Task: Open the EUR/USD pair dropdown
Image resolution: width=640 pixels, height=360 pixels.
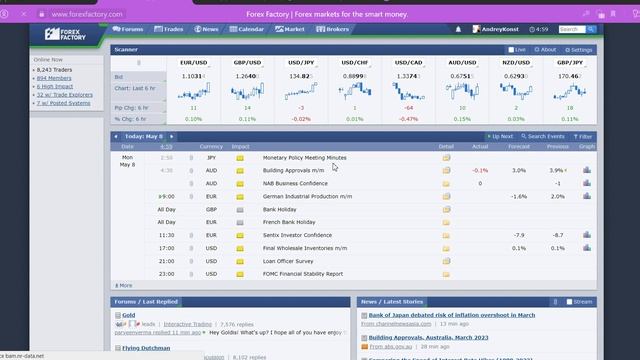Action: 194,63
